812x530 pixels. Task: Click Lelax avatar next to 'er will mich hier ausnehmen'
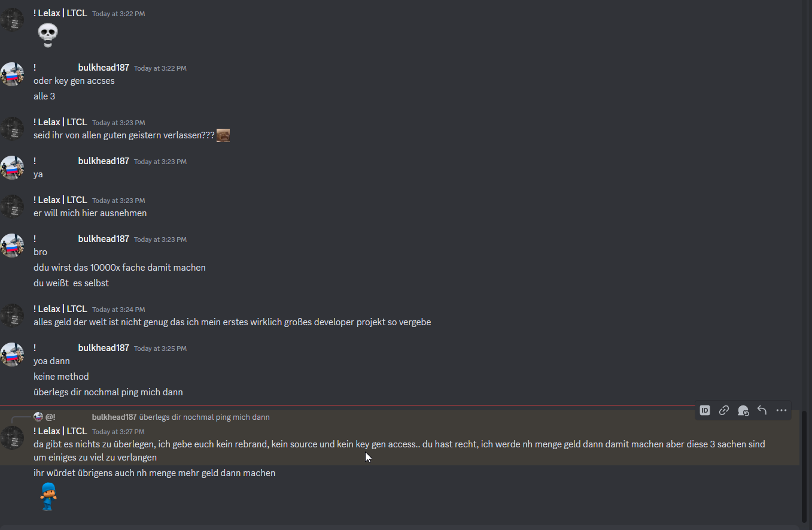[11, 207]
